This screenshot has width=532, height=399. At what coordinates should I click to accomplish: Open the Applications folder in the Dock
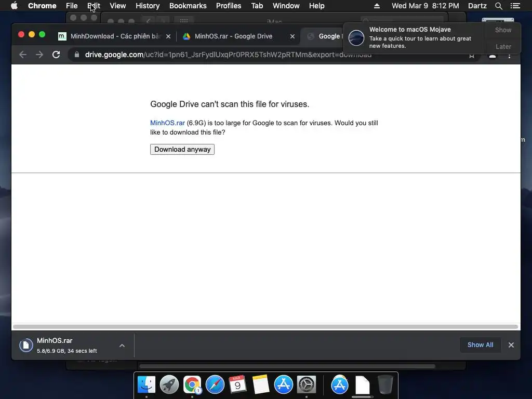click(x=340, y=384)
